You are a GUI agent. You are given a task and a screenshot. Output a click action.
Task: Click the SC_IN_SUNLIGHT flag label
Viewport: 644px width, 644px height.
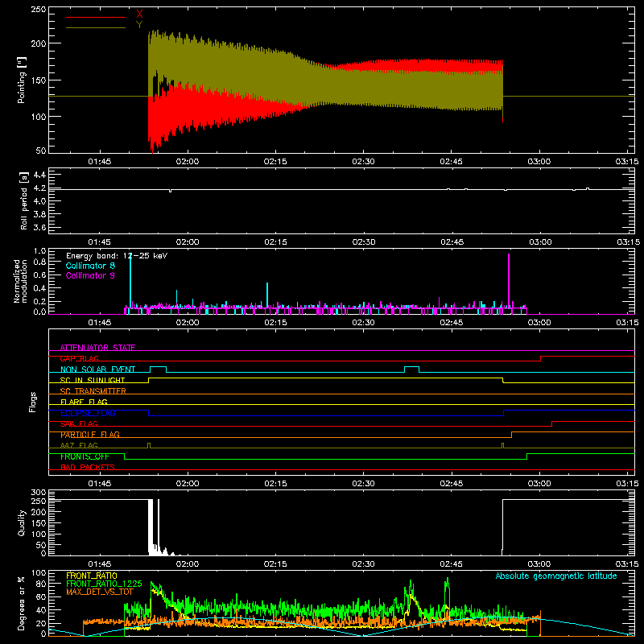(93, 380)
